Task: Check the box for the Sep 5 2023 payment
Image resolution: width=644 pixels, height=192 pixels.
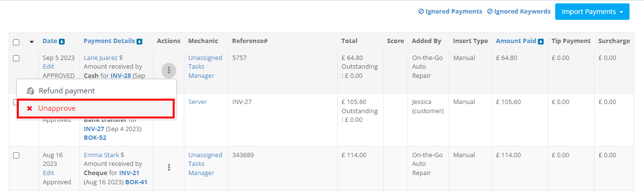Action: pos(16,58)
